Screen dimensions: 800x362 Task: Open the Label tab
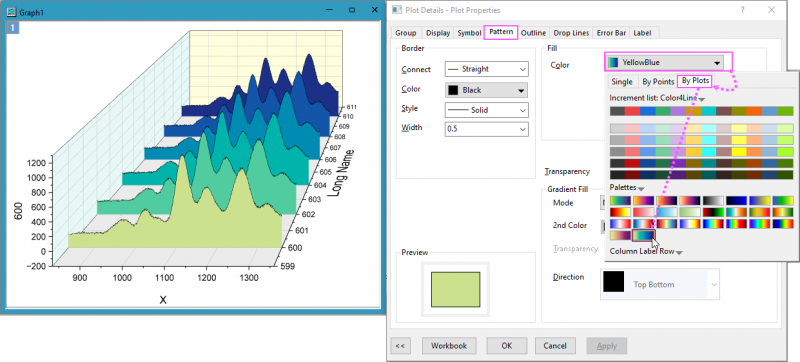click(x=642, y=33)
